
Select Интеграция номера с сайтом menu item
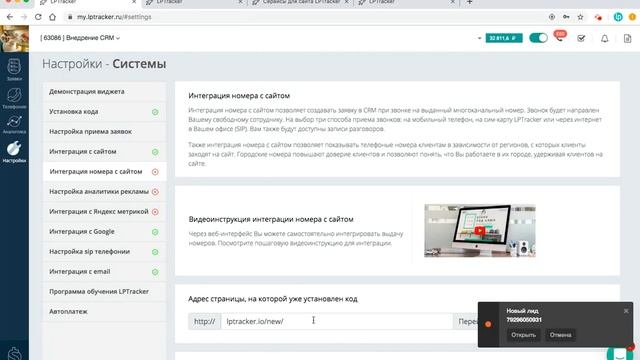click(x=104, y=171)
